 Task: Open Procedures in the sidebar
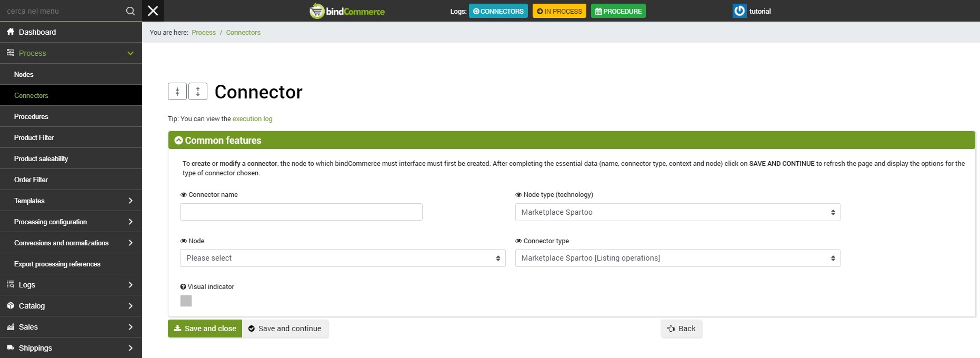point(71,116)
